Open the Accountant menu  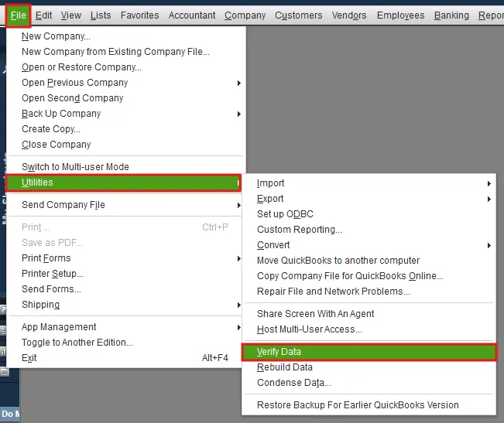tap(192, 15)
